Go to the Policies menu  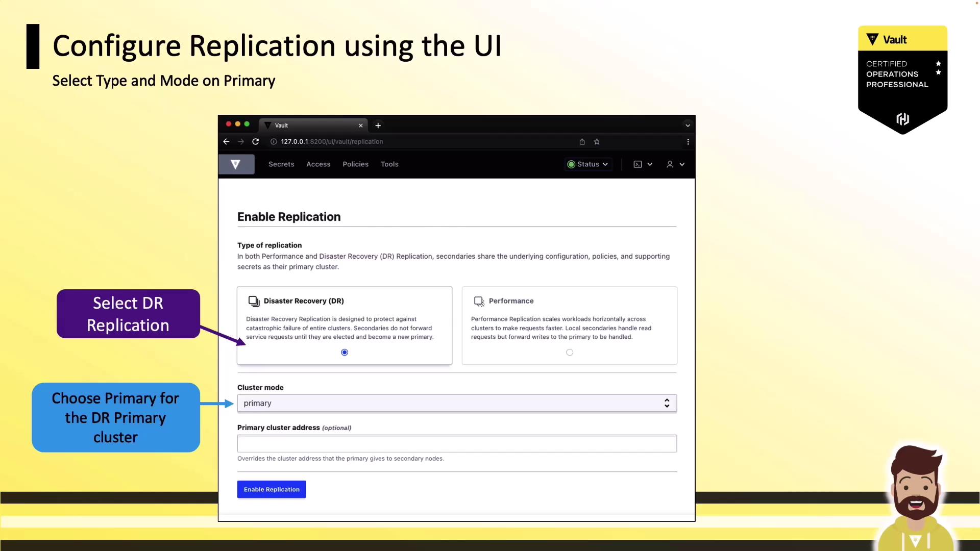coord(355,164)
